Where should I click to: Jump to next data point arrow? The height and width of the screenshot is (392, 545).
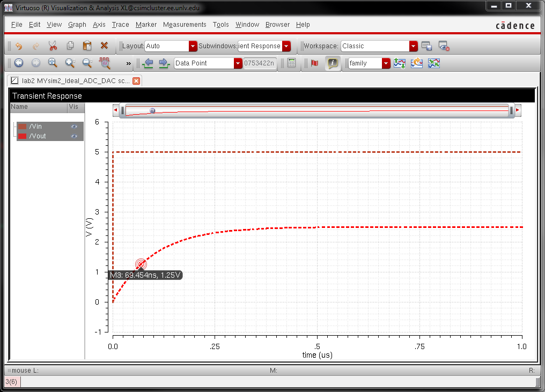(164, 63)
